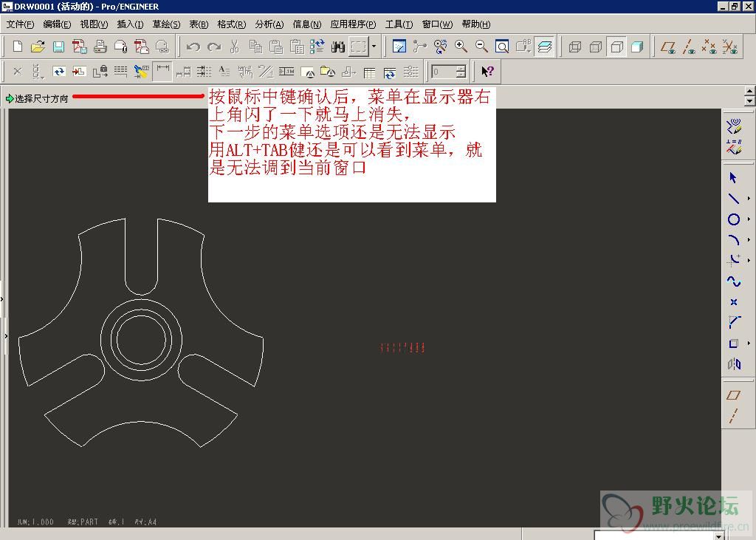Toggle datum points visibility
This screenshot has width=756, height=540.
[709, 47]
